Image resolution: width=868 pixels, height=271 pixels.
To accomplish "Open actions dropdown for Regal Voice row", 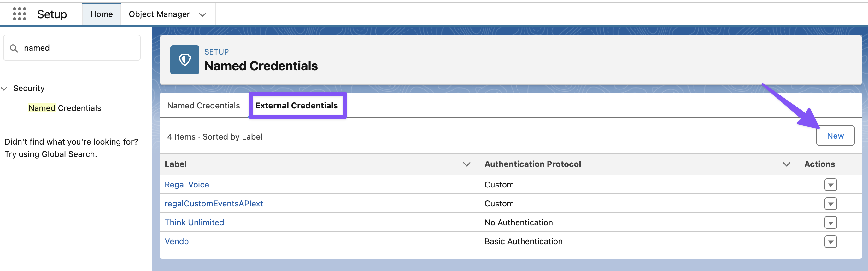I will click(x=830, y=184).
